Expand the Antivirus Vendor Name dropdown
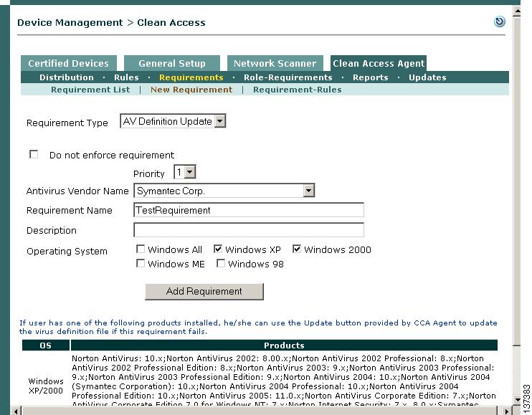The width and height of the screenshot is (532, 415). click(x=224, y=191)
